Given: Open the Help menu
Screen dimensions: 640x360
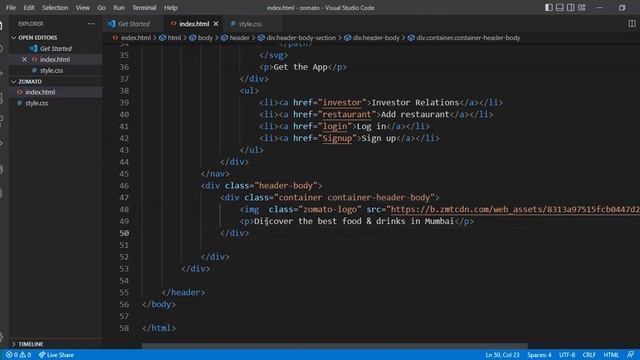Looking at the screenshot, I should coord(171,8).
